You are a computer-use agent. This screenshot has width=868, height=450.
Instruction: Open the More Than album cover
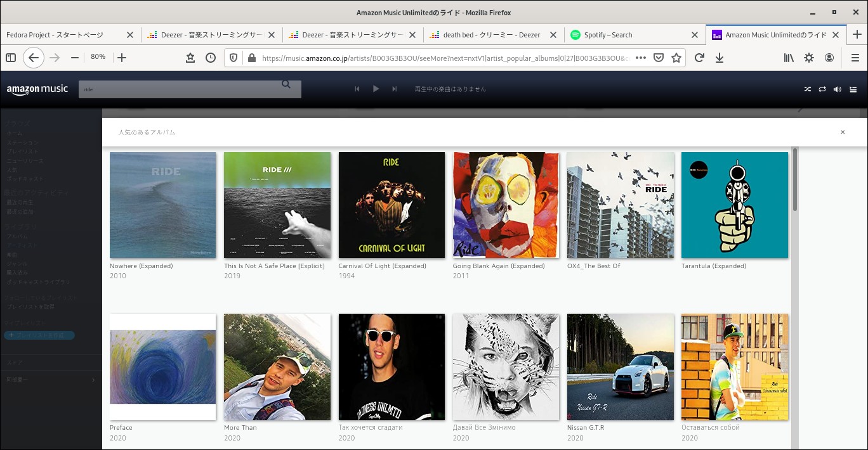click(x=277, y=367)
